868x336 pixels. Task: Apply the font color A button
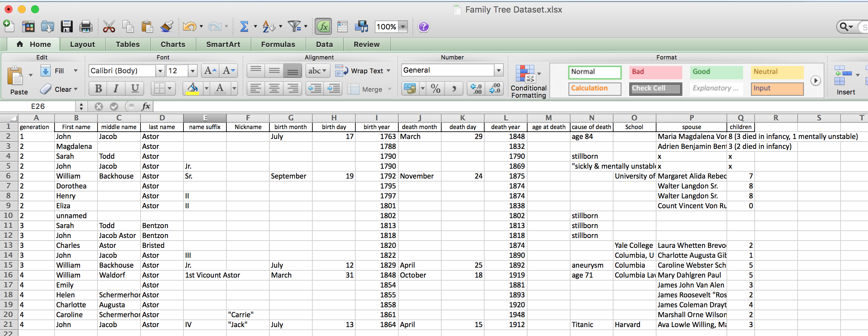coord(220,89)
